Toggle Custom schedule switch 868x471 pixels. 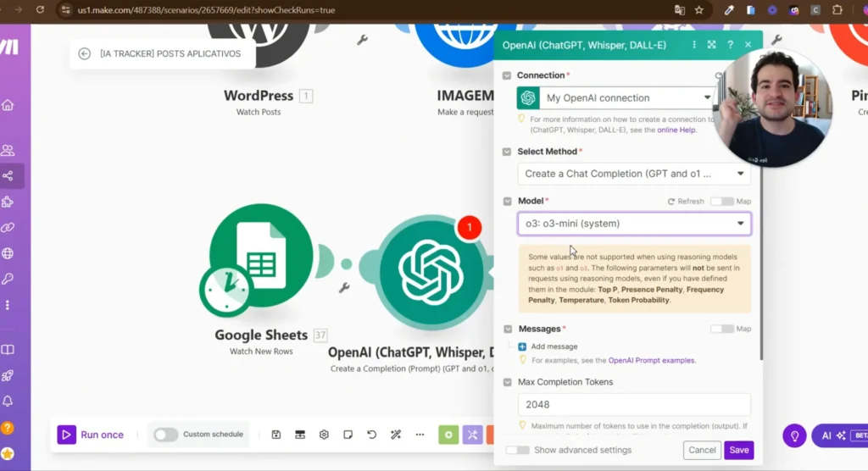point(165,435)
